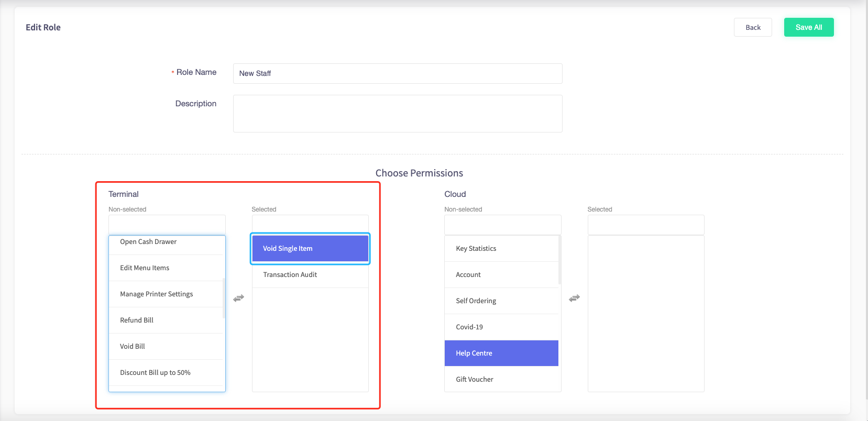Focus Cloud Selected search box
The width and height of the screenshot is (868, 421).
[x=646, y=225]
